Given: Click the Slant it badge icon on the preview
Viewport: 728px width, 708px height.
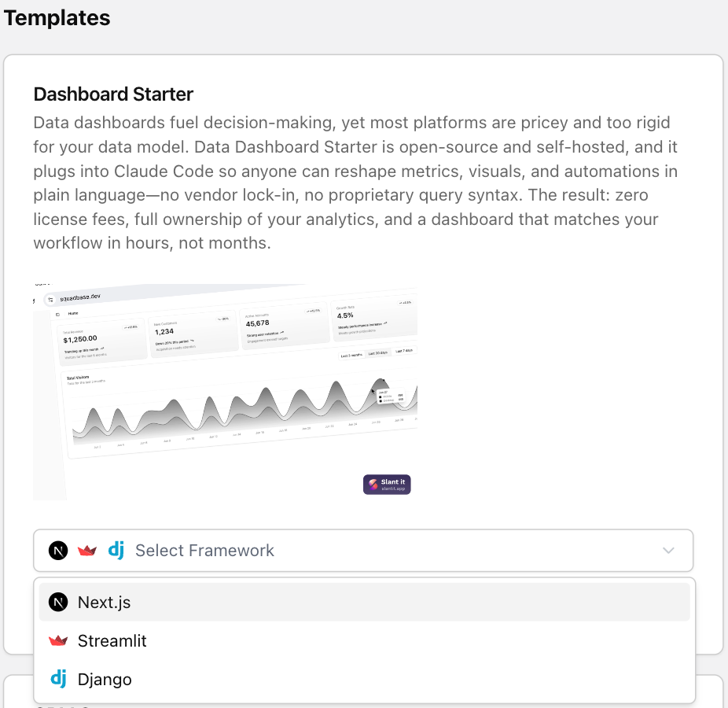Looking at the screenshot, I should 373,484.
